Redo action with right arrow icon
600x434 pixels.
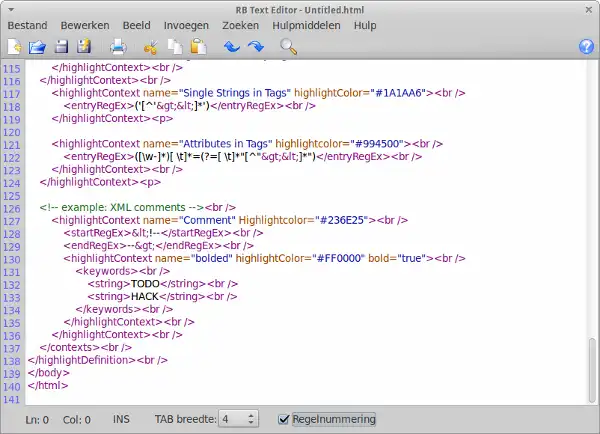click(x=256, y=47)
